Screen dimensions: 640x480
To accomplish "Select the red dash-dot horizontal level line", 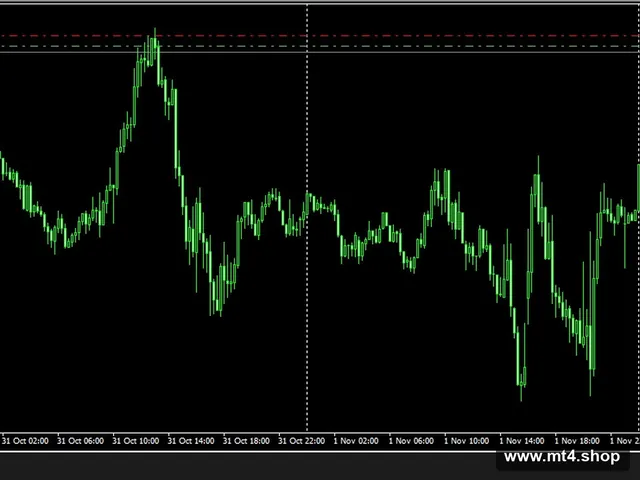I will (320, 36).
